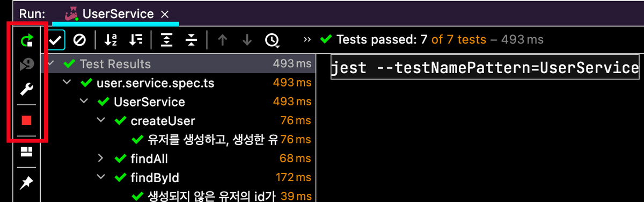Select the Test Results row

(x=179, y=64)
